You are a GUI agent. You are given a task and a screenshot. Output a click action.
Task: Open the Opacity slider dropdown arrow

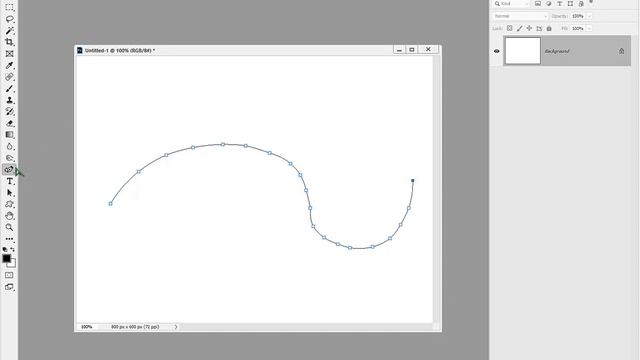click(x=589, y=16)
